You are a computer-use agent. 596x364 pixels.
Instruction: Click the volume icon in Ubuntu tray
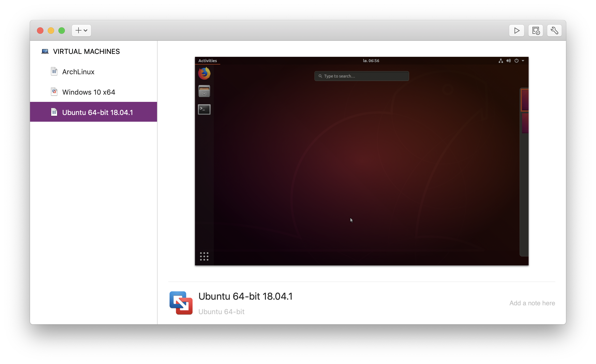tap(508, 61)
